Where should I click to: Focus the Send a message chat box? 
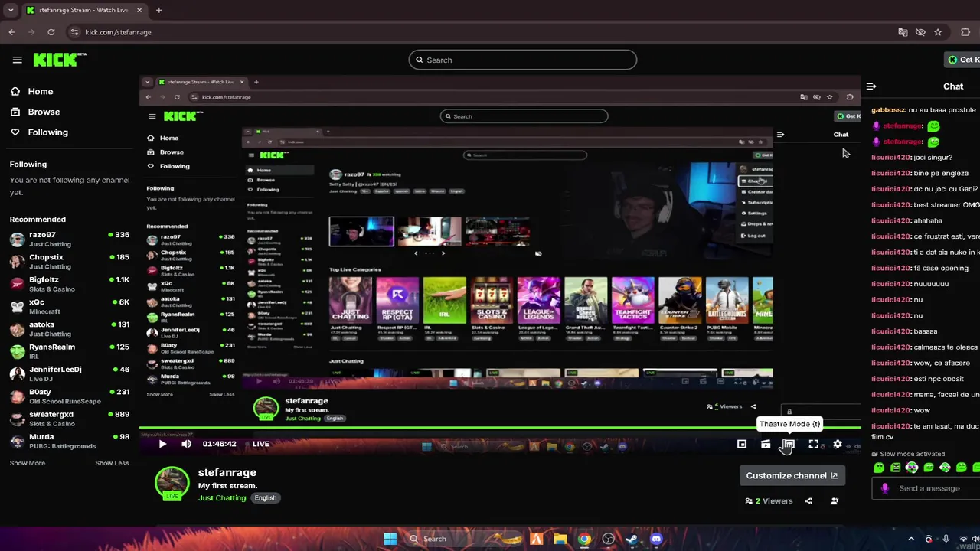[929, 488]
